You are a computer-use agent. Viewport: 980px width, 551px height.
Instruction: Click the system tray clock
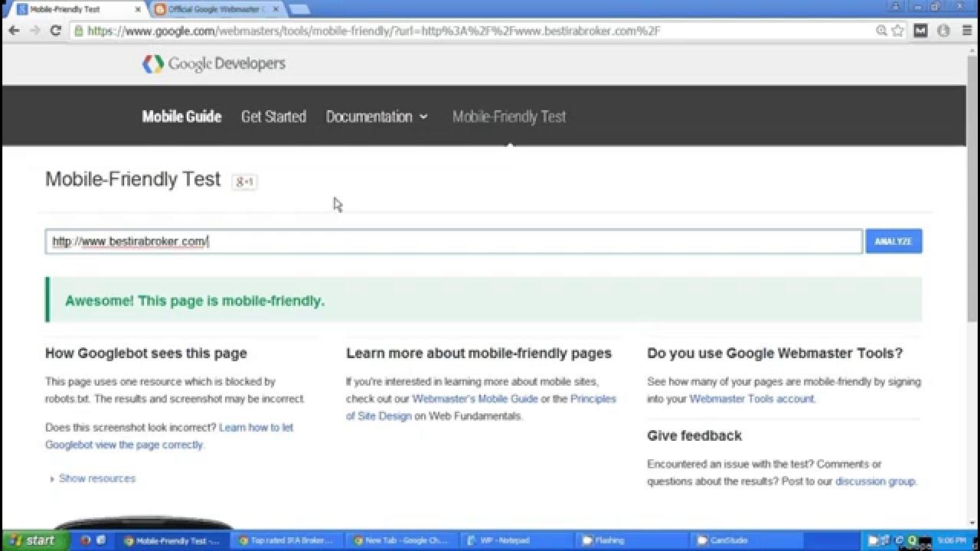pos(950,540)
